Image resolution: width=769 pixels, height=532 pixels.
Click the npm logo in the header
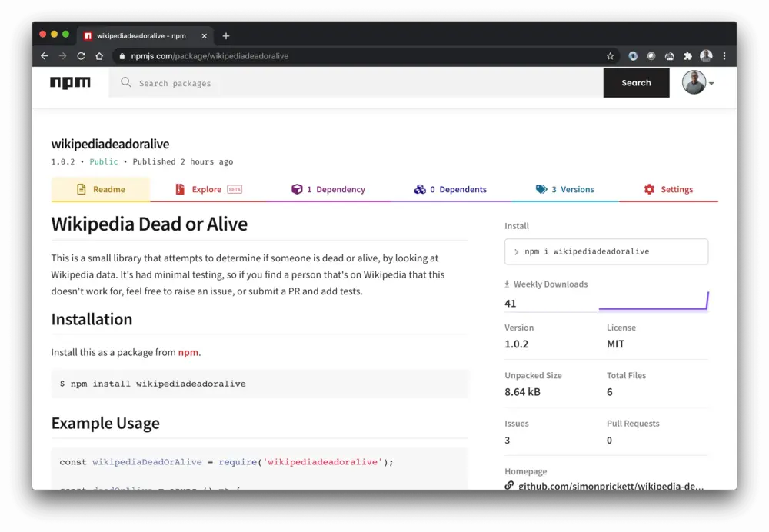70,82
